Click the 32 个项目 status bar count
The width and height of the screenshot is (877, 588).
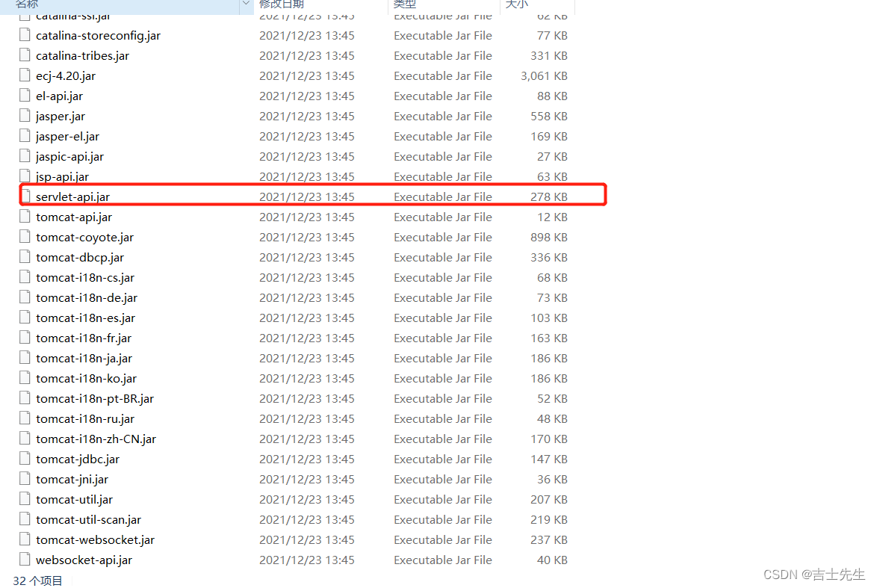pyautogui.click(x=37, y=581)
